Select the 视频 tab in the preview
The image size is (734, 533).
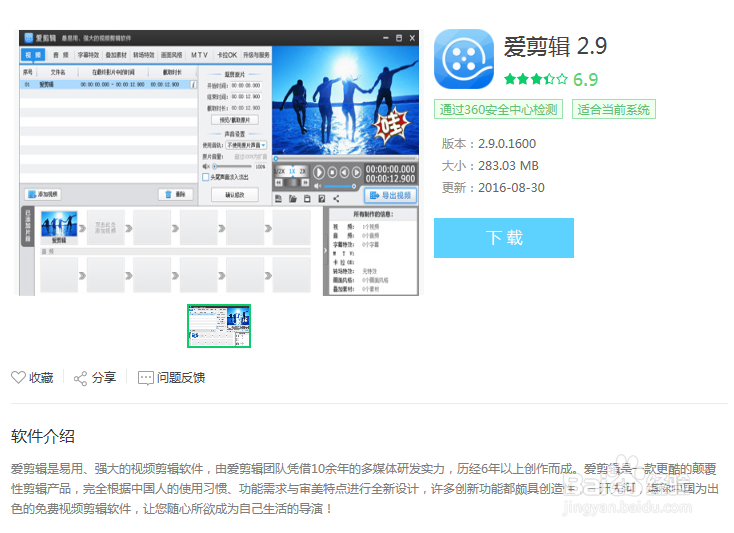pos(33,55)
